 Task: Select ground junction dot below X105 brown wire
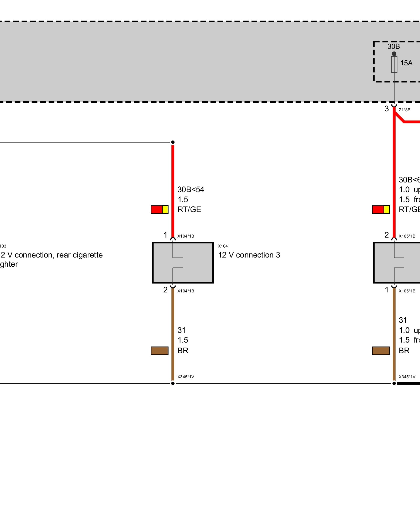click(x=394, y=383)
